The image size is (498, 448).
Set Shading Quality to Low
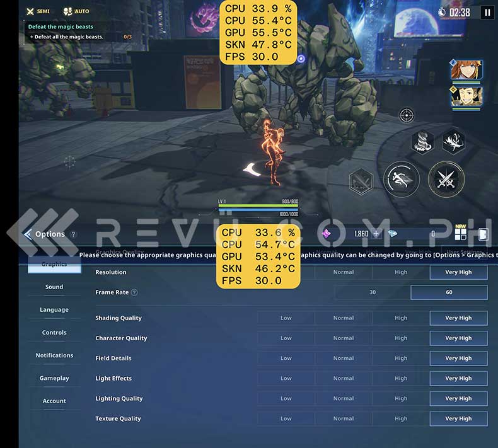coord(286,318)
